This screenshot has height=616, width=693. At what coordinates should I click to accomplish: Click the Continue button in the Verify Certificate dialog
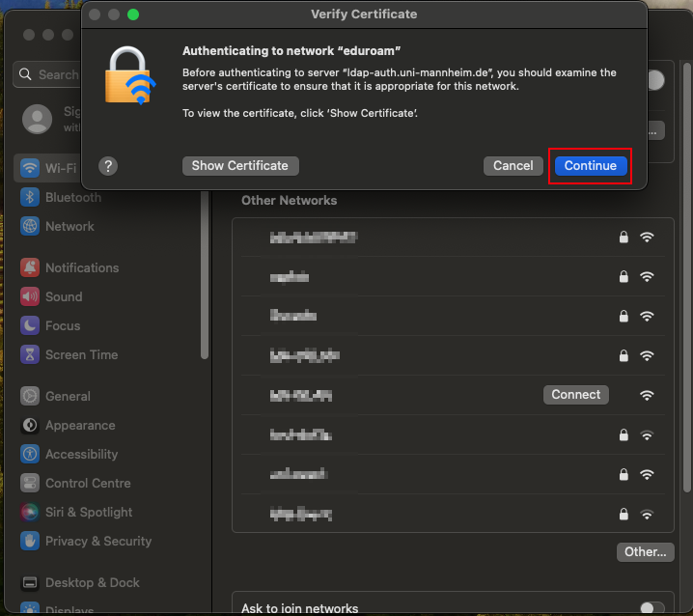pyautogui.click(x=591, y=166)
